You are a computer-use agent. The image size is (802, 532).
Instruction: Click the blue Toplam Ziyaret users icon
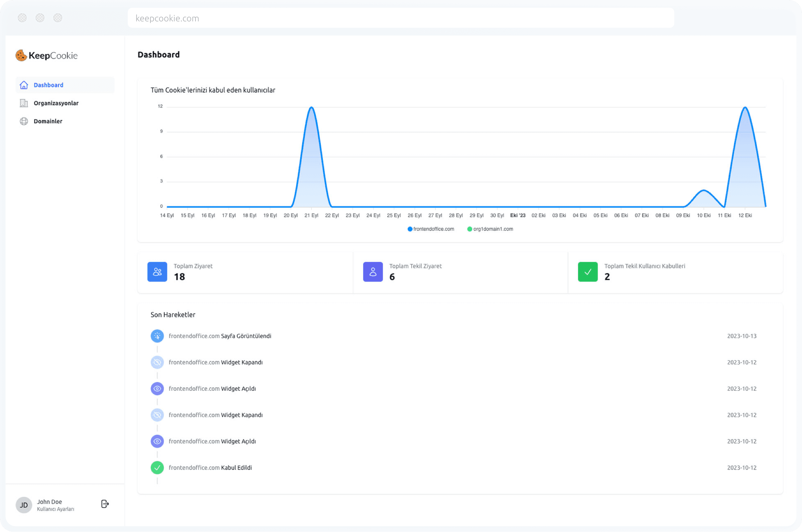pyautogui.click(x=157, y=272)
